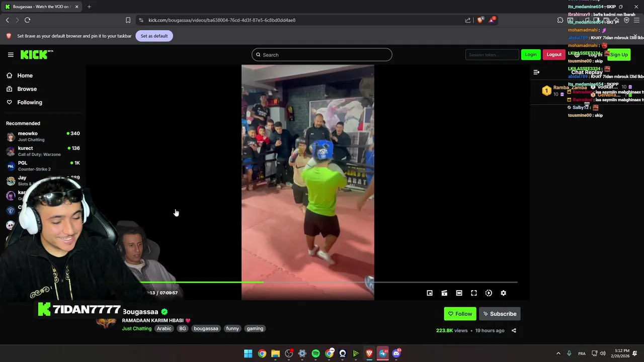The height and width of the screenshot is (362, 644).
Task: Open the Just Chatting category link
Action: 136,328
